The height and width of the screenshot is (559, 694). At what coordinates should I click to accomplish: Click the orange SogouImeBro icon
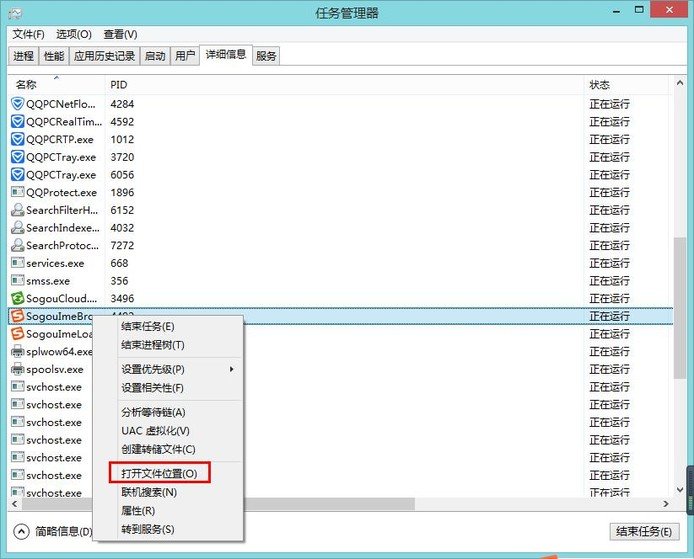pyautogui.click(x=17, y=316)
